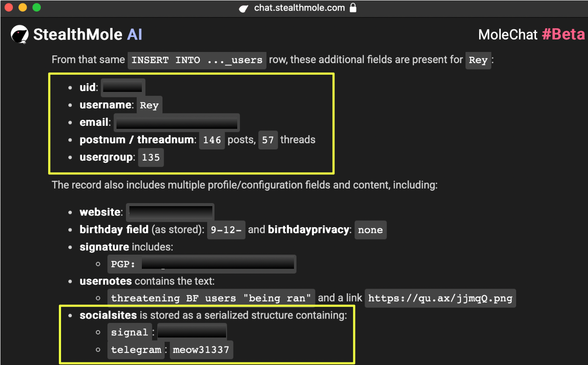This screenshot has width=588, height=365.
Task: Close the window with the red button
Action: click(9, 7)
